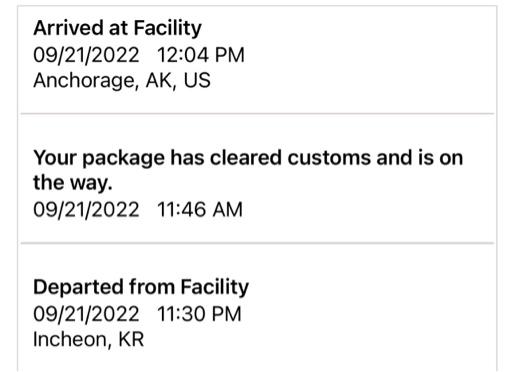512x372 pixels.
Task: Click the words the way in message
Action: tap(72, 183)
